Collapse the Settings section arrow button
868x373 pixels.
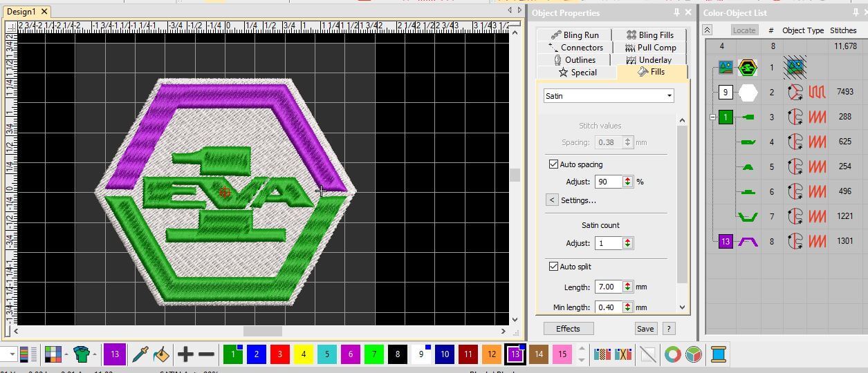pos(552,200)
